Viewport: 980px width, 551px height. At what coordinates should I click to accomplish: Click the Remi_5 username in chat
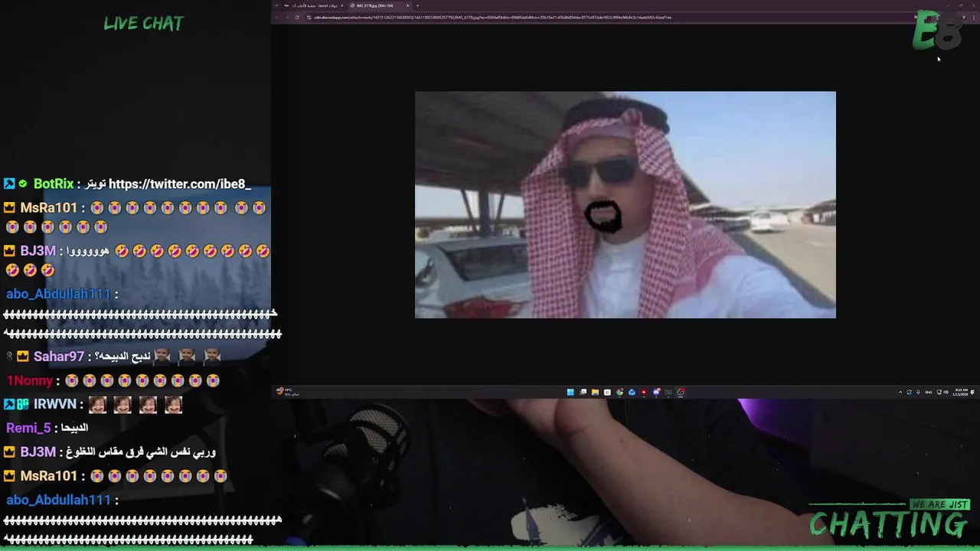(x=28, y=428)
